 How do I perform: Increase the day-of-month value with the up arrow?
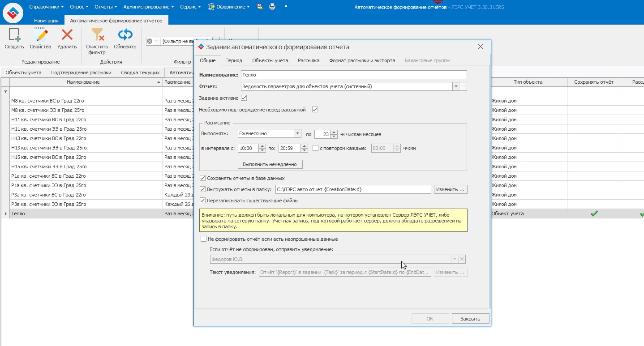click(334, 132)
